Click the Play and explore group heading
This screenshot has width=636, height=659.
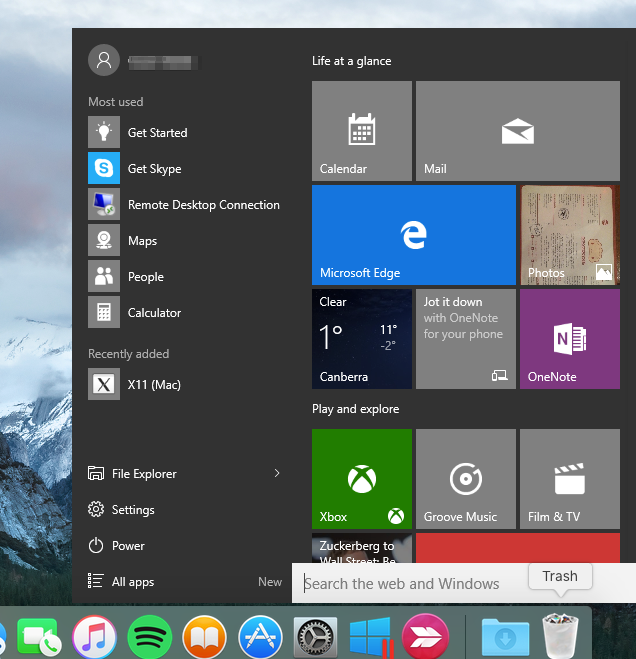click(356, 409)
